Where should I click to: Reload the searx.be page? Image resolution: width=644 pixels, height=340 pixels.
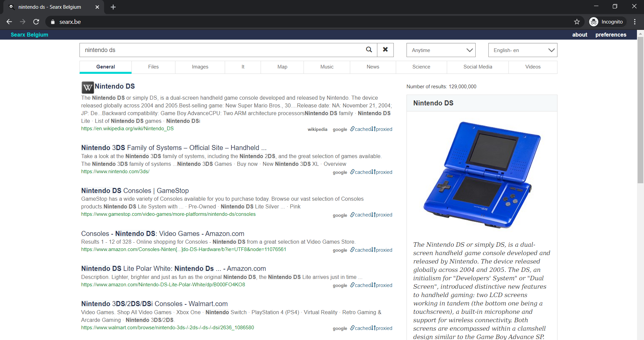point(36,22)
